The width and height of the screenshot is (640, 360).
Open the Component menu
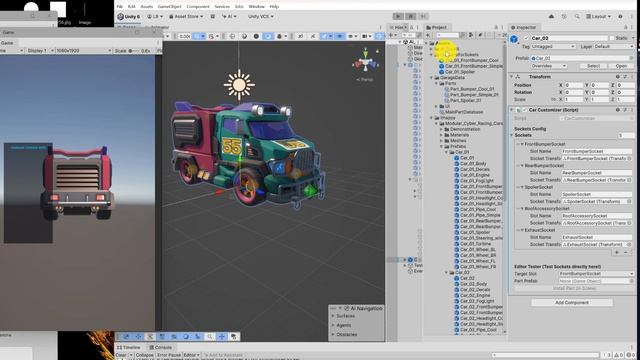[x=198, y=7]
